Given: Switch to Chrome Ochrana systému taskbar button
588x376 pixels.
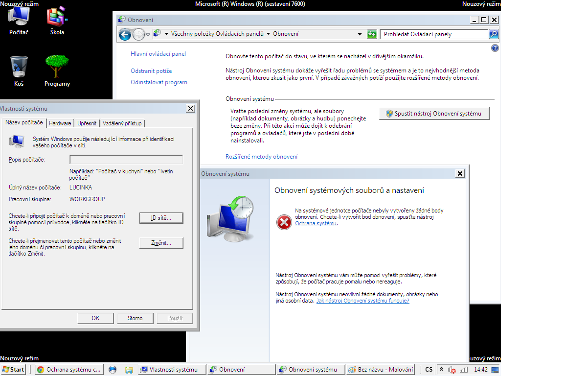Looking at the screenshot, I should coord(69,370).
